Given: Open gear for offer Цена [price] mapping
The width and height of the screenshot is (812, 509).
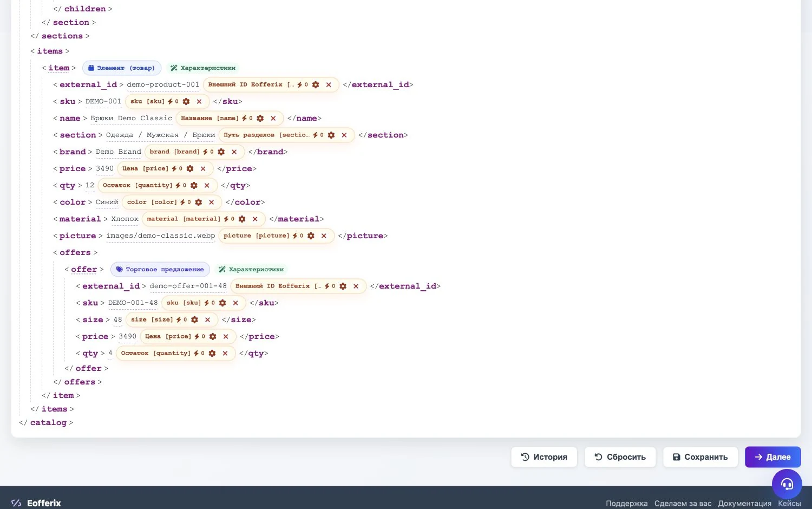Looking at the screenshot, I should 213,337.
